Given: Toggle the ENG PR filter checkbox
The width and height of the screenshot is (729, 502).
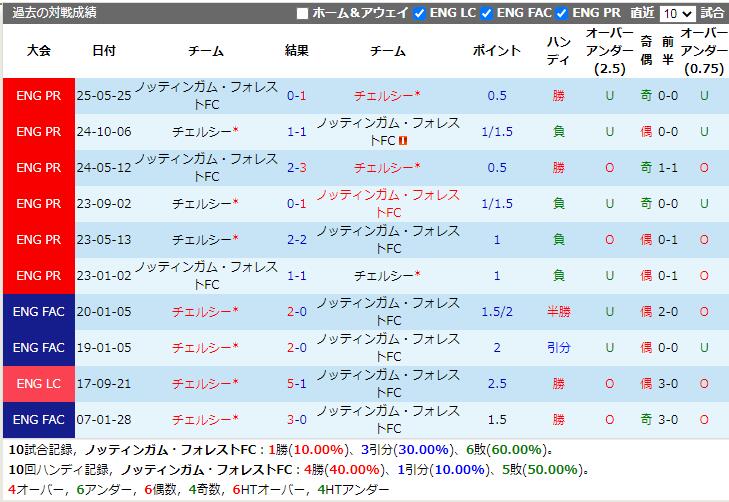Looking at the screenshot, I should click(x=562, y=13).
